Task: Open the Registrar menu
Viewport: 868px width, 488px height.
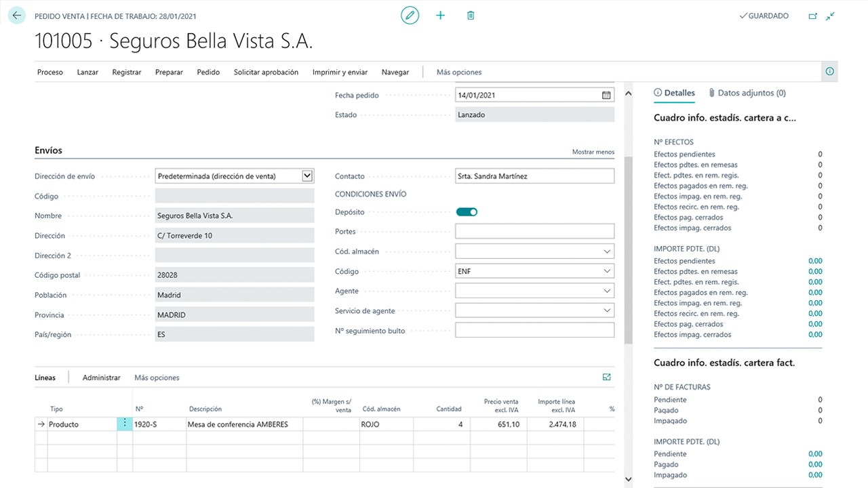Action: (x=127, y=72)
